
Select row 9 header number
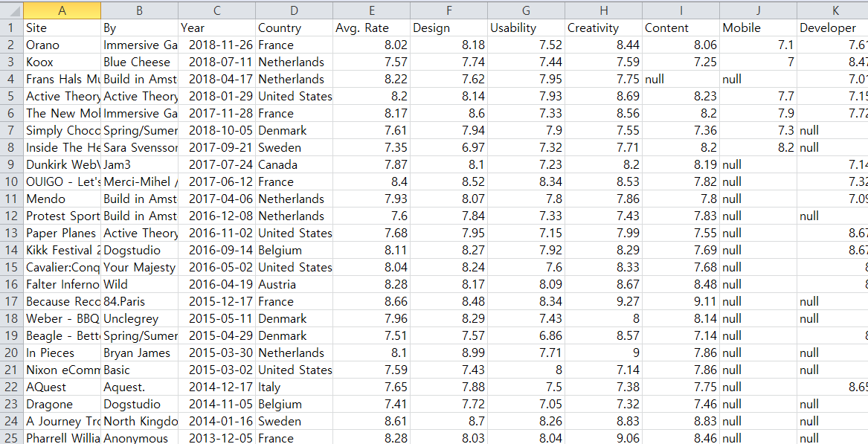12,164
